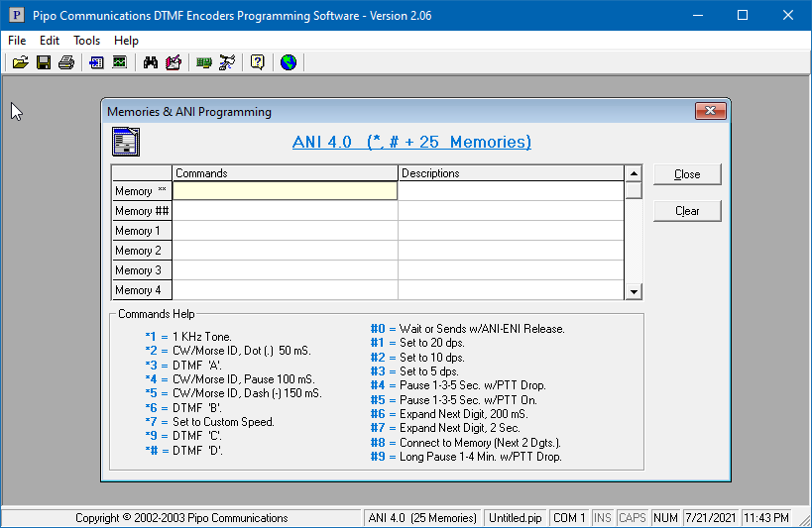Open the Tools menu
Image resolution: width=812 pixels, height=528 pixels.
(x=87, y=41)
